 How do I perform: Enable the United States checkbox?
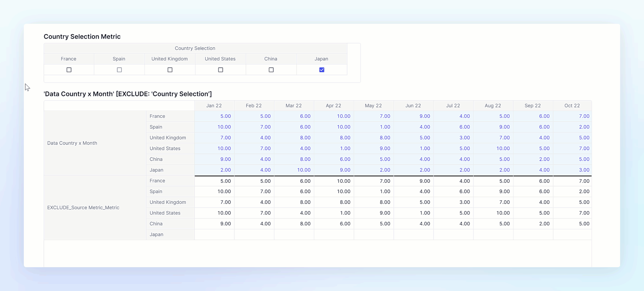(221, 70)
